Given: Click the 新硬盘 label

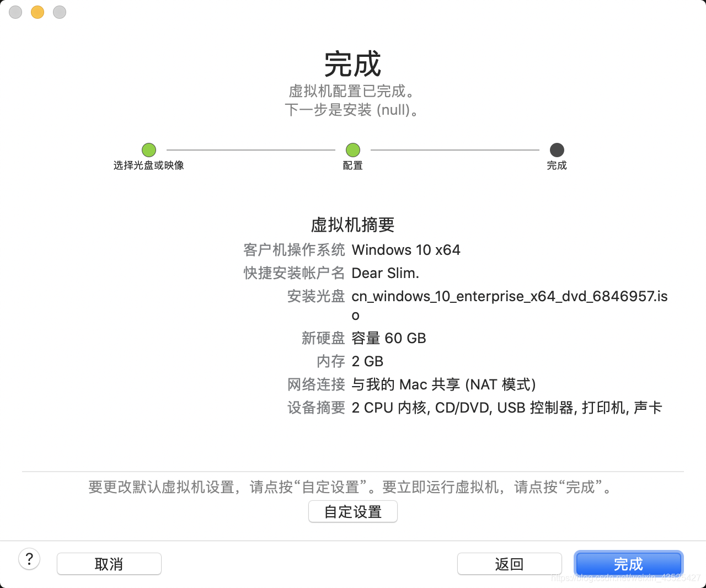Looking at the screenshot, I should click(x=323, y=338).
